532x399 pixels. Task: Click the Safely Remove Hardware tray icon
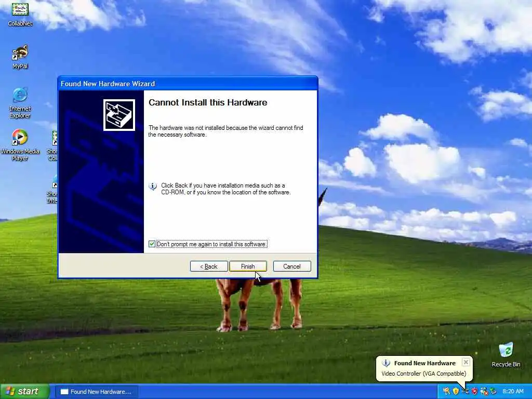[494, 391]
